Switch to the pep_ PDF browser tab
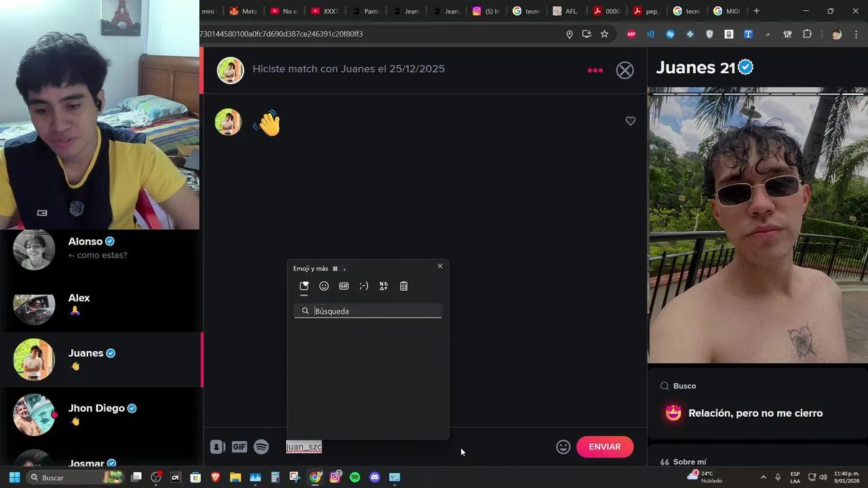Image resolution: width=868 pixels, height=488 pixels. (x=646, y=11)
